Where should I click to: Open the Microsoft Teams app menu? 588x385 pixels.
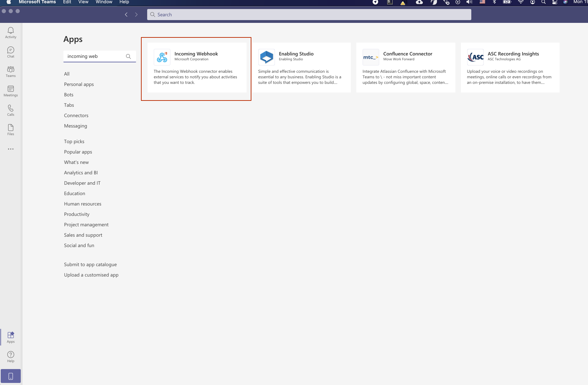37,2
